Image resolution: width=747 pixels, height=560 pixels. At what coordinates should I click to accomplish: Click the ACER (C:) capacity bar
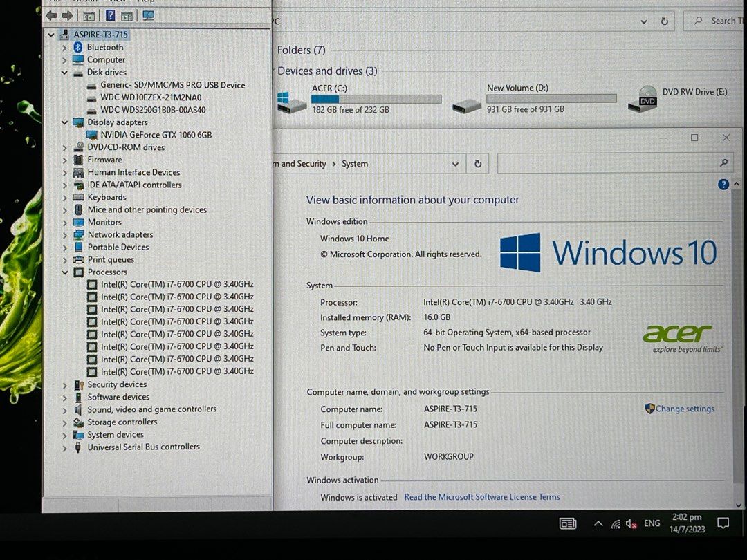point(376,98)
